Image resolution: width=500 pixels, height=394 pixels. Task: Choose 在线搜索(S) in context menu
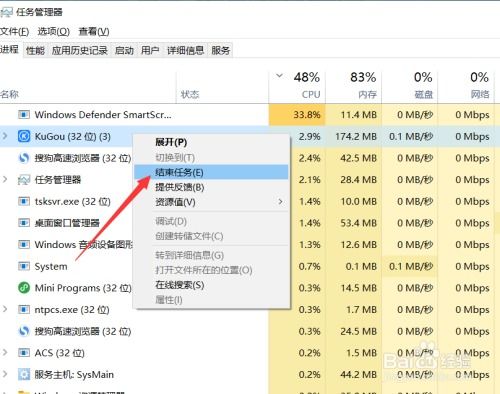tap(211, 285)
